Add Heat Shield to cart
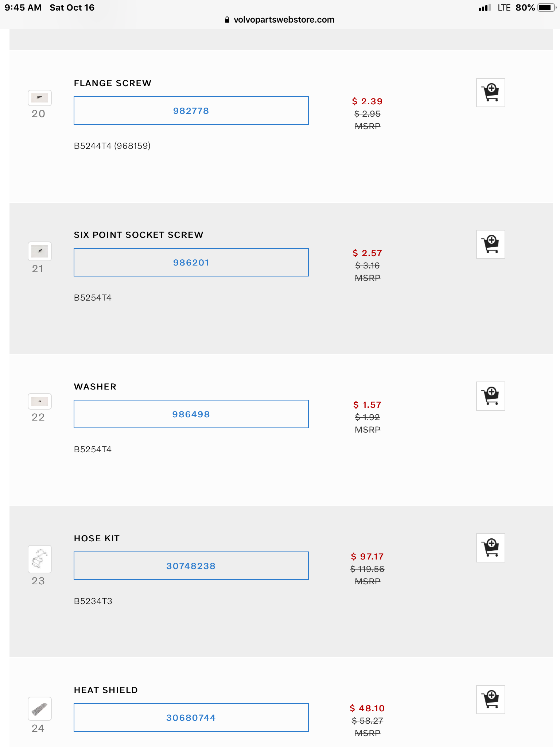This screenshot has width=560, height=747. click(x=490, y=700)
